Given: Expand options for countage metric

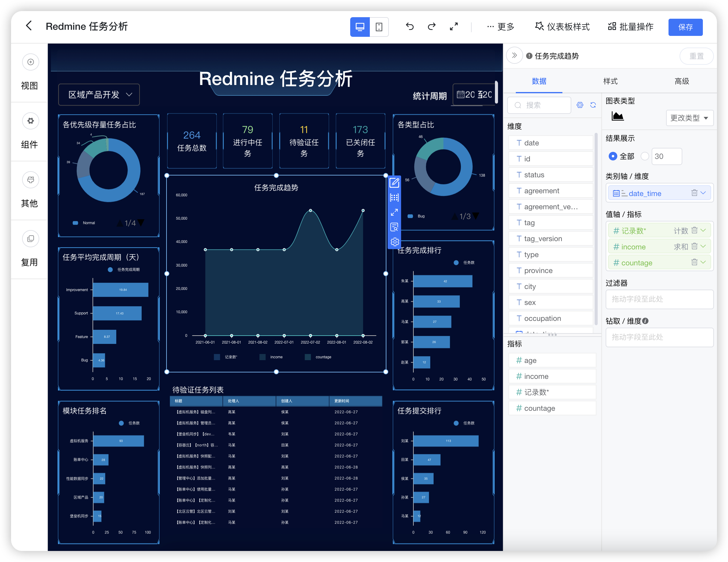Looking at the screenshot, I should [703, 262].
